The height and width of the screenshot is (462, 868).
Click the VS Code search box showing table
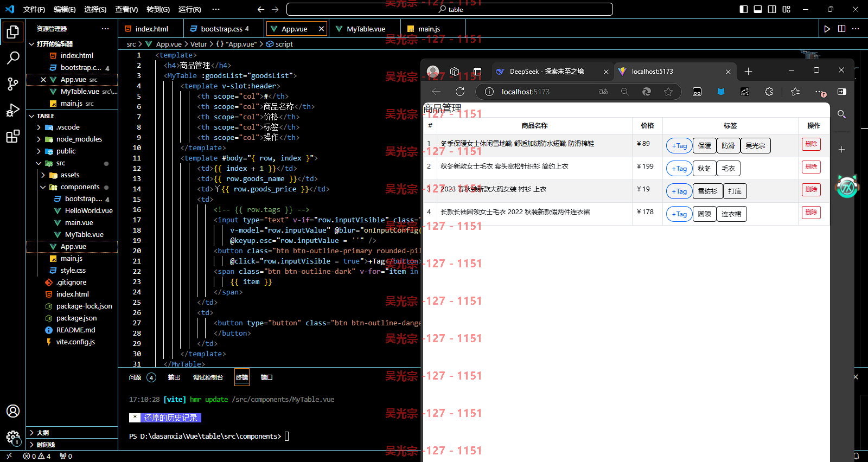pos(450,9)
